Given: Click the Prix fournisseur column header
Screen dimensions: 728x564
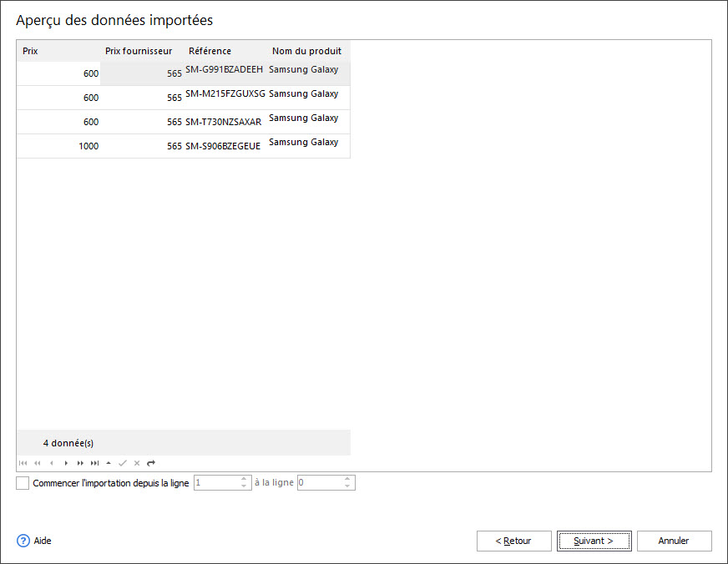Looking at the screenshot, I should (x=142, y=51).
